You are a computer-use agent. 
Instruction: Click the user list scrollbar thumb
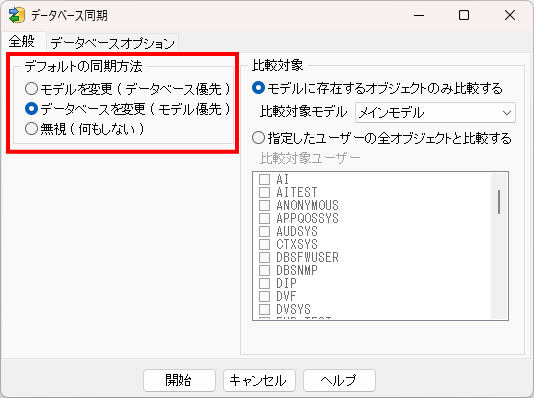pos(499,202)
